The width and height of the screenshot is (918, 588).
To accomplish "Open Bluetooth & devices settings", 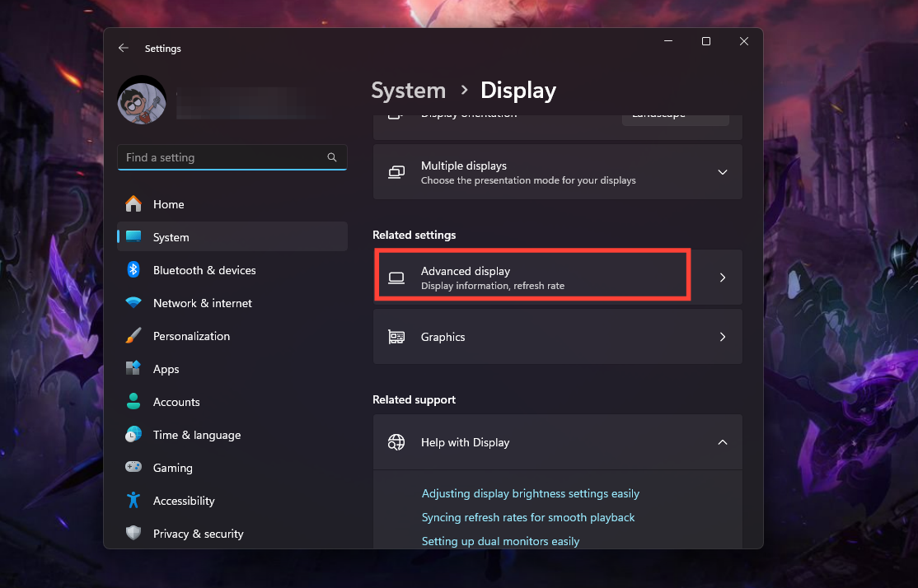I will [232, 270].
